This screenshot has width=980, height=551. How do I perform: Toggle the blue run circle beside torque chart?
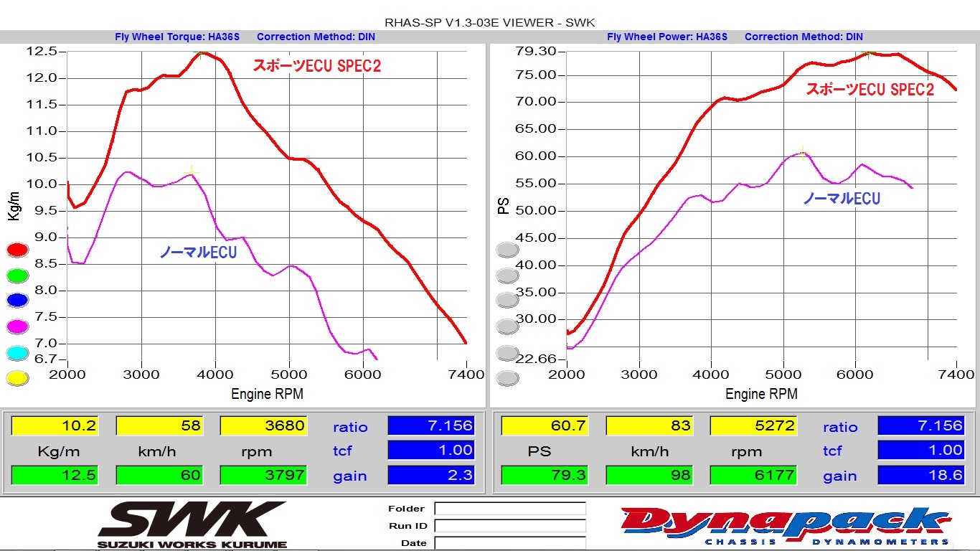pos(17,301)
